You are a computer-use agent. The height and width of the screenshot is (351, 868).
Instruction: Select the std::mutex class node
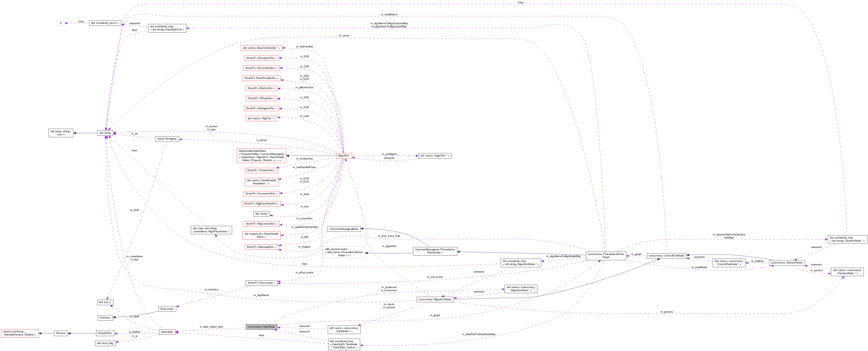click(x=261, y=213)
